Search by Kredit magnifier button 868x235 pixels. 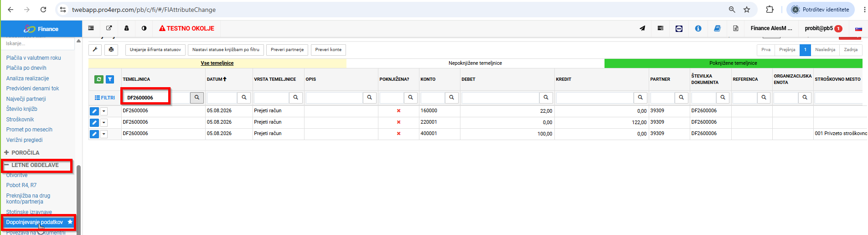pos(641,98)
